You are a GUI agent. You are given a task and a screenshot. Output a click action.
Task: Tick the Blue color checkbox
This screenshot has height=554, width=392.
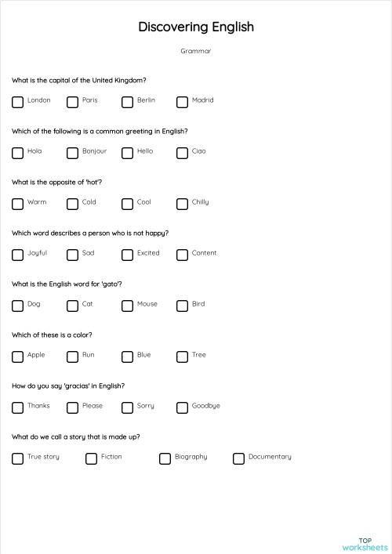[127, 357]
